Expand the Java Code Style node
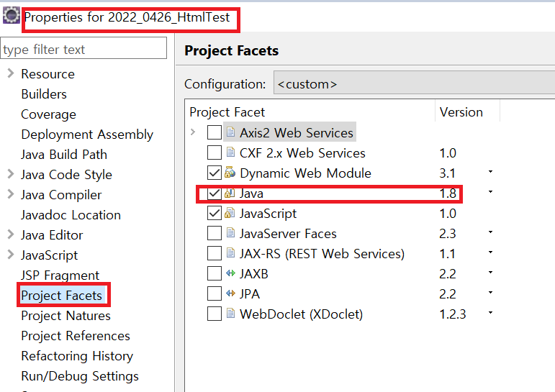This screenshot has height=392, width=555. click(11, 174)
